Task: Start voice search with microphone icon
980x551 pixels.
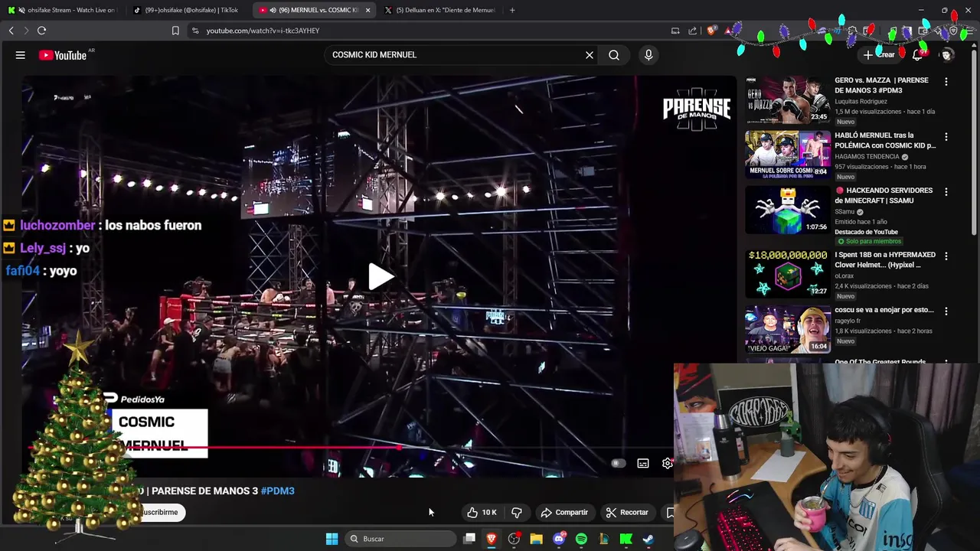Action: 648,55
